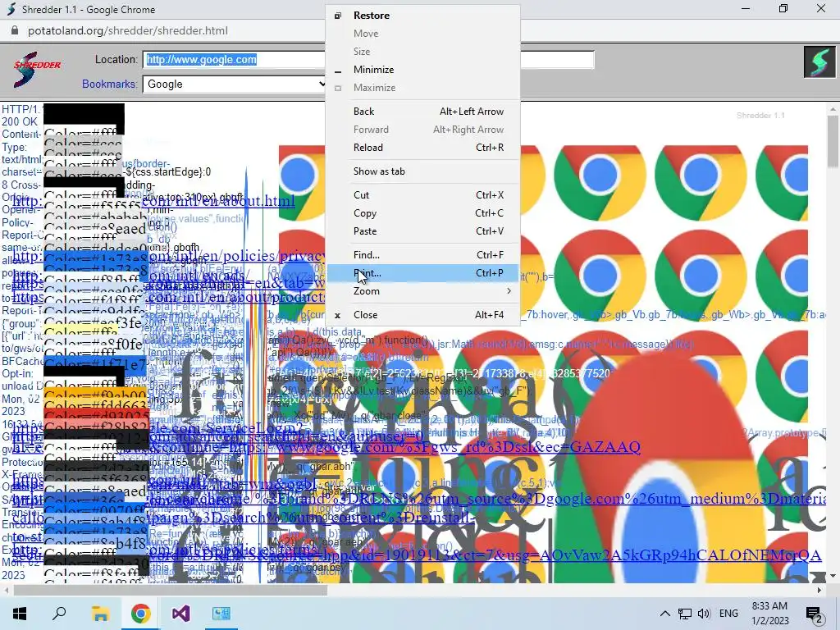
Task: Click Back in the context menu
Action: (422, 112)
